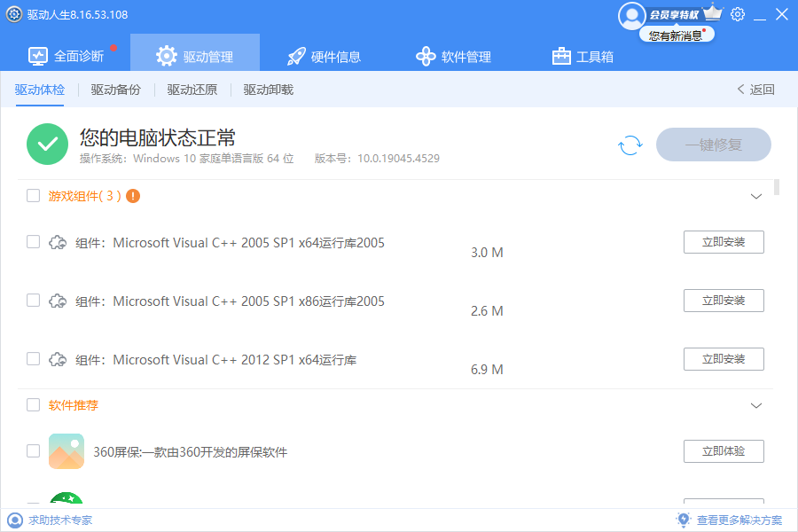Click the lightbulb icon for 查看更多解决方案
Screen dimensions: 798x532
(683, 520)
